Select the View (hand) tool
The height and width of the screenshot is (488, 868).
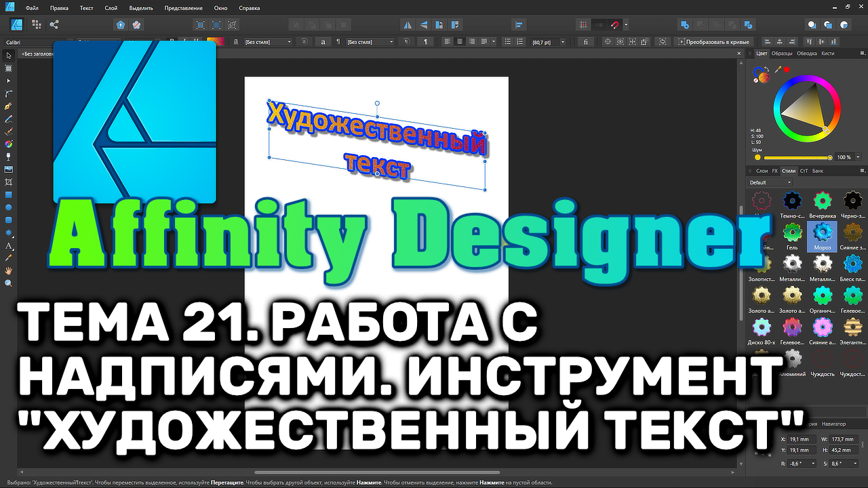click(9, 270)
